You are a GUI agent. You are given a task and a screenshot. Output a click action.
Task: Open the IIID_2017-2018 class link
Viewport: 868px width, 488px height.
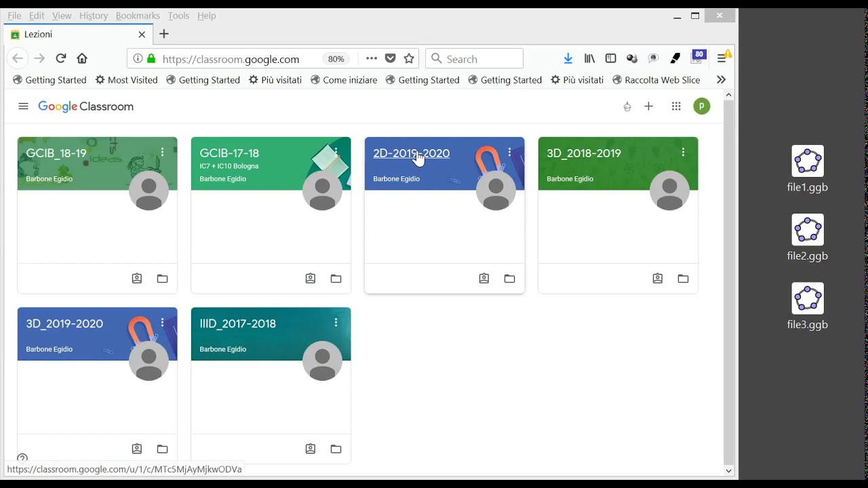[x=238, y=323]
